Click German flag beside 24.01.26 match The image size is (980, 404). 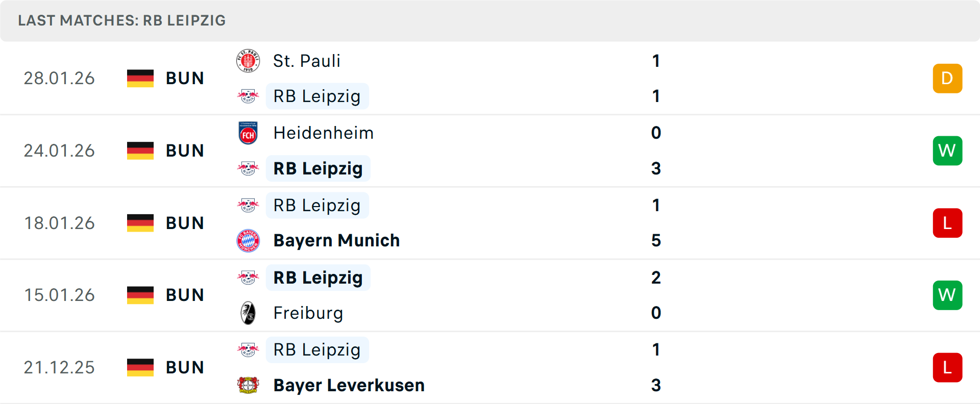tap(140, 151)
